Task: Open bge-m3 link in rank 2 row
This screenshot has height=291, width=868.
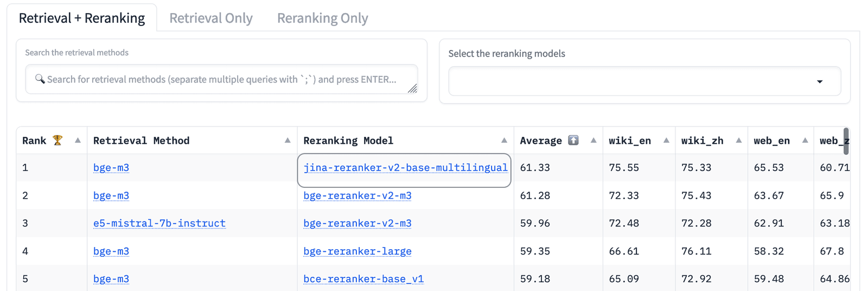Action: (x=111, y=195)
